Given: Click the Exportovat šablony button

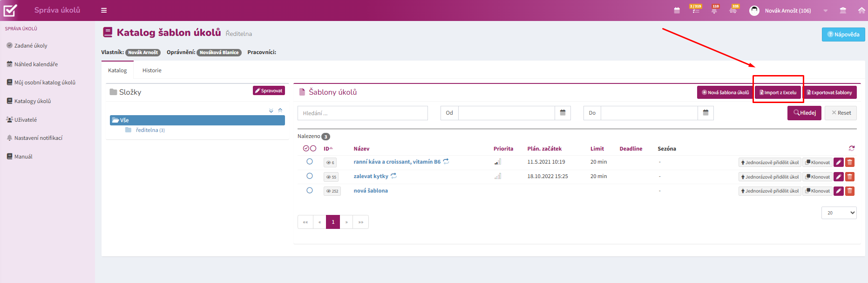Looking at the screenshot, I should pyautogui.click(x=830, y=92).
